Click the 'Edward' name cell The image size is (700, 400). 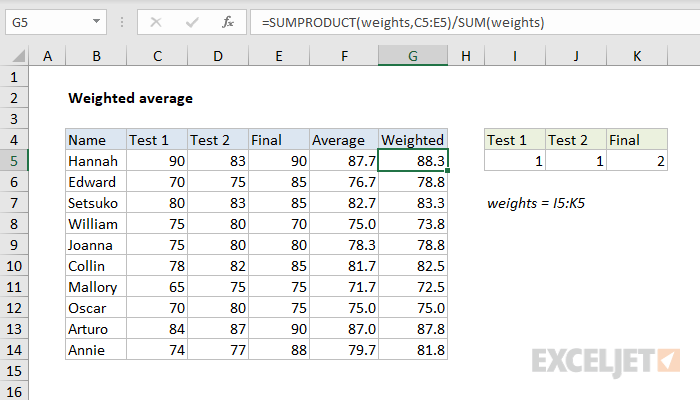coord(96,182)
